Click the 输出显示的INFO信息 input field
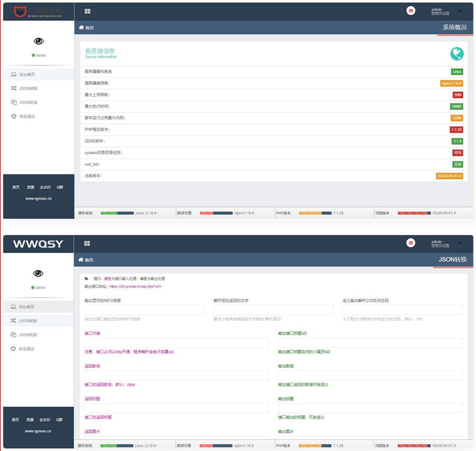The image size is (476, 451). coord(145,310)
